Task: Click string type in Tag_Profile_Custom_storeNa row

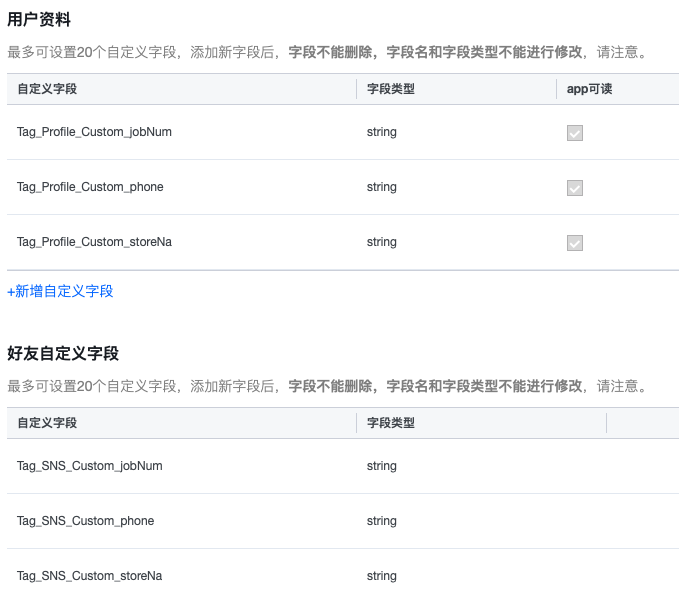Action: (x=382, y=242)
